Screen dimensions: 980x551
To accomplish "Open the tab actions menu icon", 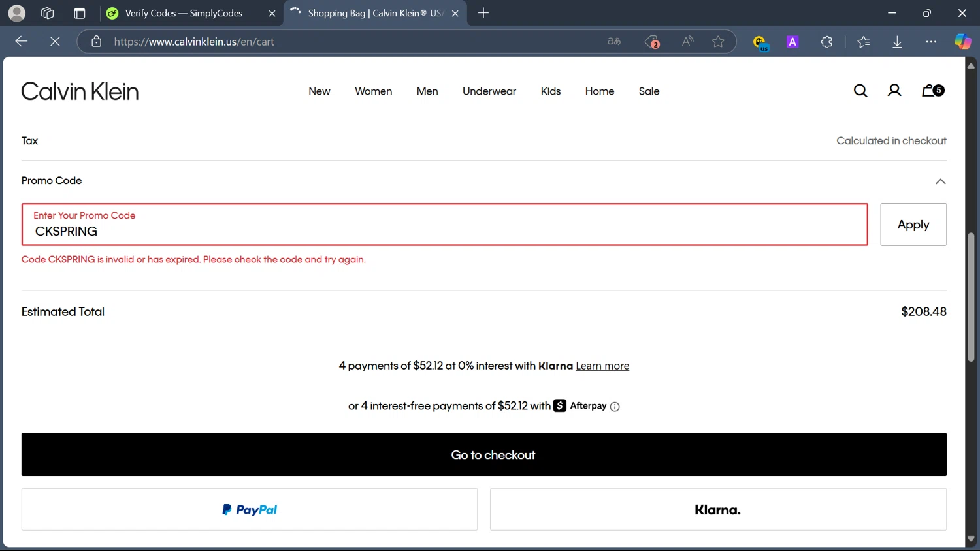I will [80, 13].
